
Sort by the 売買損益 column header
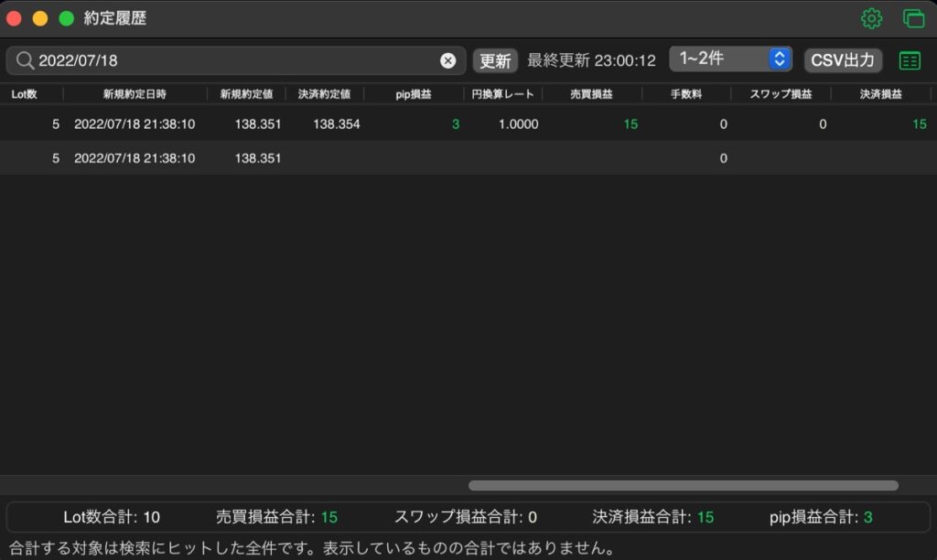pos(591,94)
